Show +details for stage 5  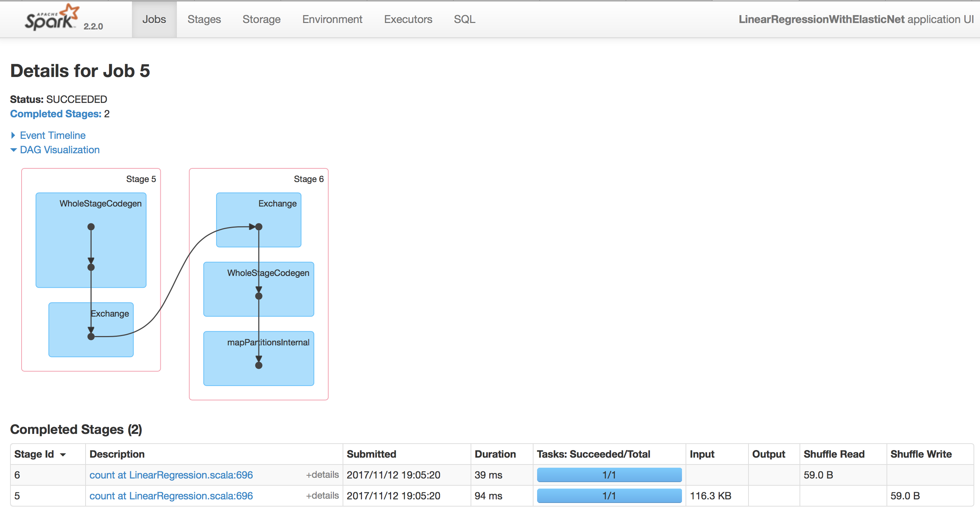pyautogui.click(x=322, y=495)
